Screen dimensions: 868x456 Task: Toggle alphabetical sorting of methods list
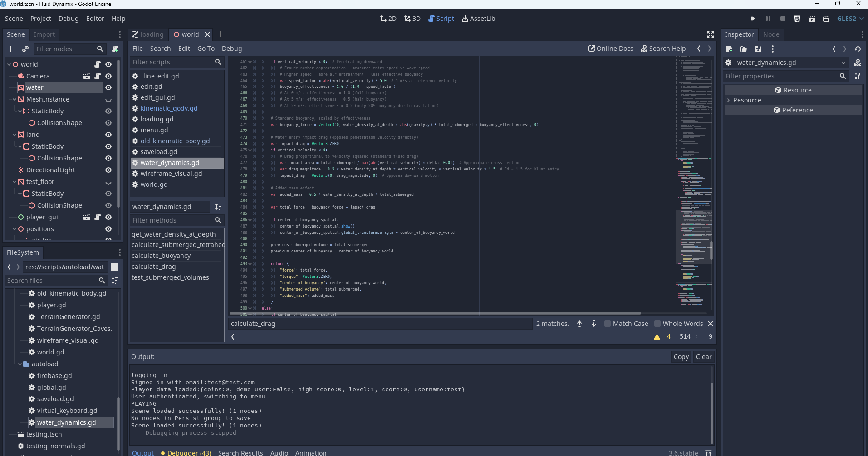(218, 207)
